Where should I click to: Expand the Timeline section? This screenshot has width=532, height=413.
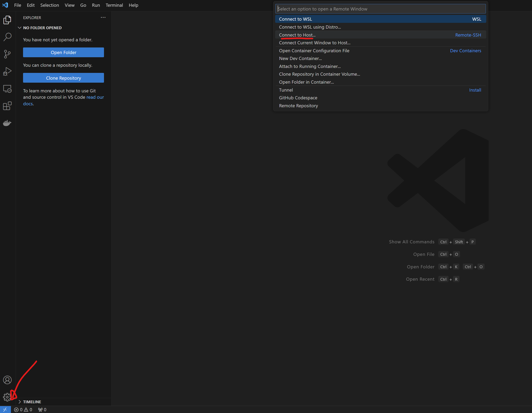(19, 402)
